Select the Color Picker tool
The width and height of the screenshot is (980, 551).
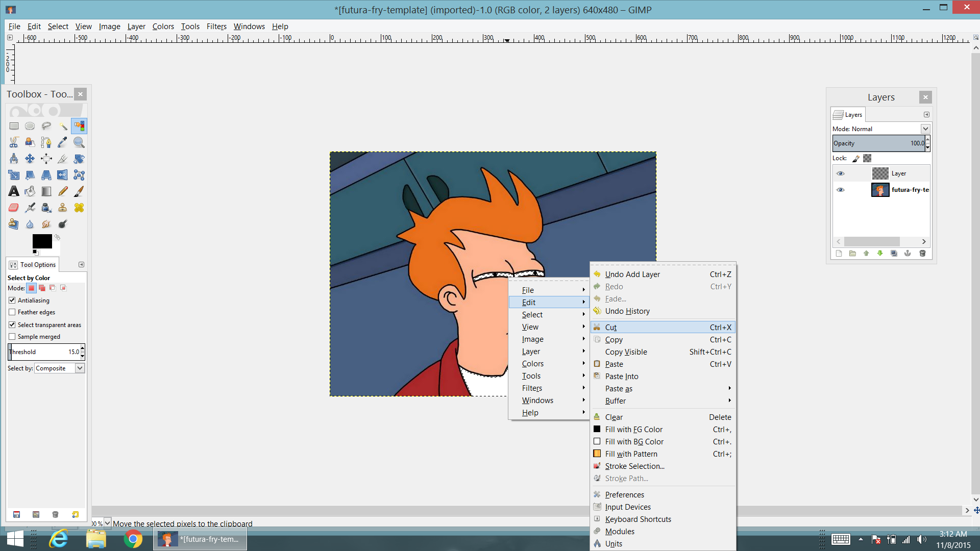(x=63, y=142)
